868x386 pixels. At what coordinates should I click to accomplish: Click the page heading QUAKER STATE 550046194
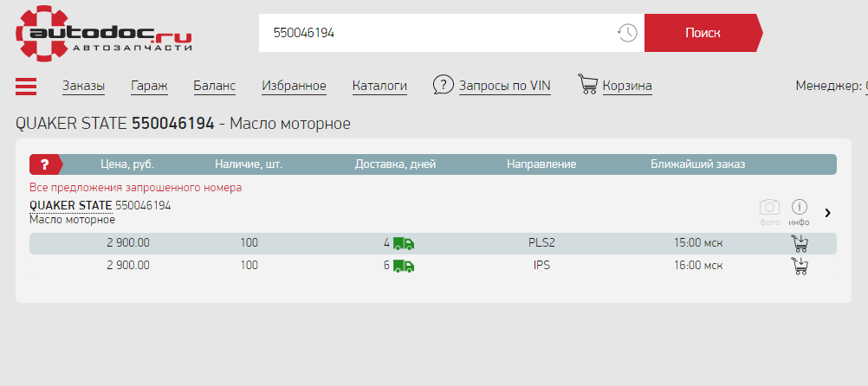pyautogui.click(x=114, y=124)
